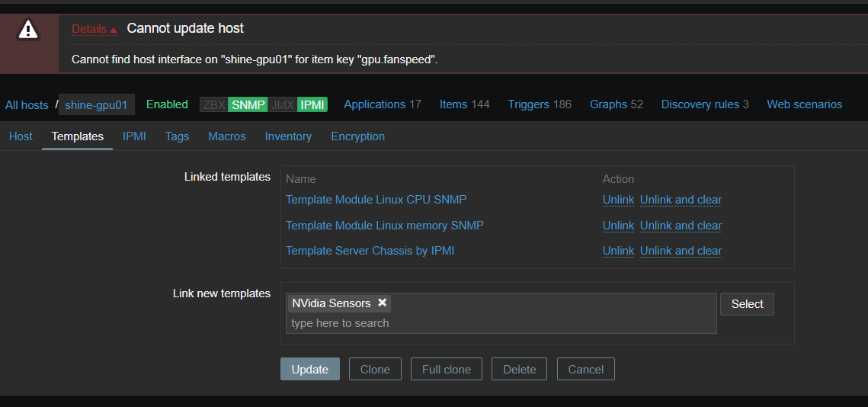868x407 pixels.
Task: Switch to the Macros tab
Action: click(x=226, y=136)
